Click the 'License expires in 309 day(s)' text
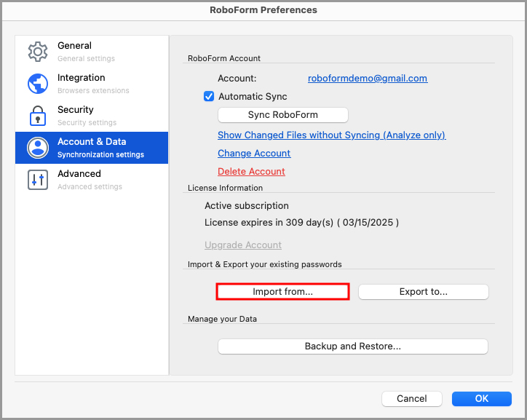The image size is (527, 420). click(269, 223)
